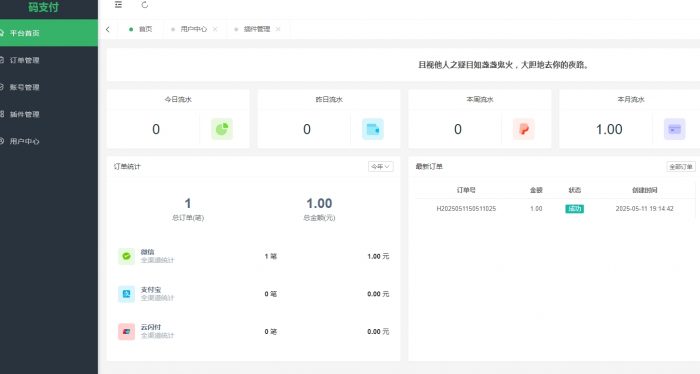Image resolution: width=700 pixels, height=374 pixels.
Task: Click the 成功 status tag
Action: [x=575, y=208]
